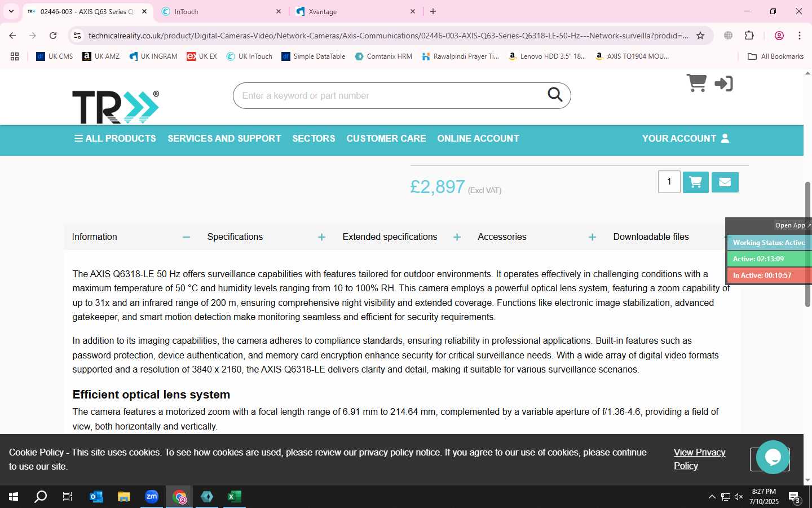812x508 pixels.
Task: Open Excel from the taskbar
Action: pyautogui.click(x=235, y=497)
